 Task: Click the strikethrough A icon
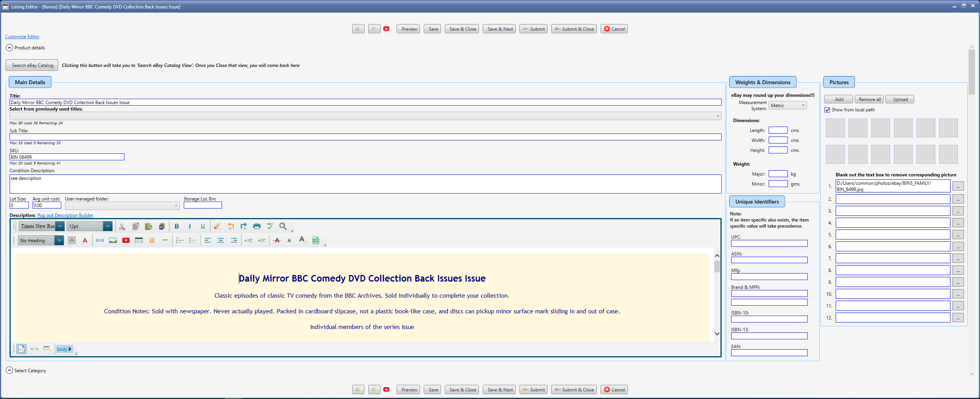(x=277, y=240)
